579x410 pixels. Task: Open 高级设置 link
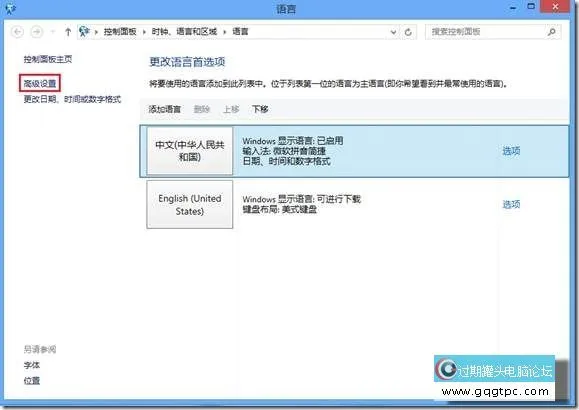pyautogui.click(x=40, y=83)
